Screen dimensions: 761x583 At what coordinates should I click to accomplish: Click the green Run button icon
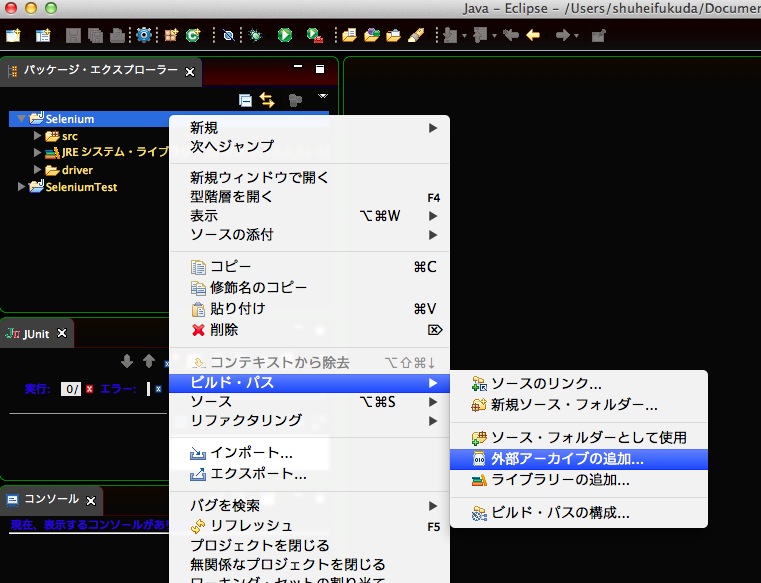(285, 35)
